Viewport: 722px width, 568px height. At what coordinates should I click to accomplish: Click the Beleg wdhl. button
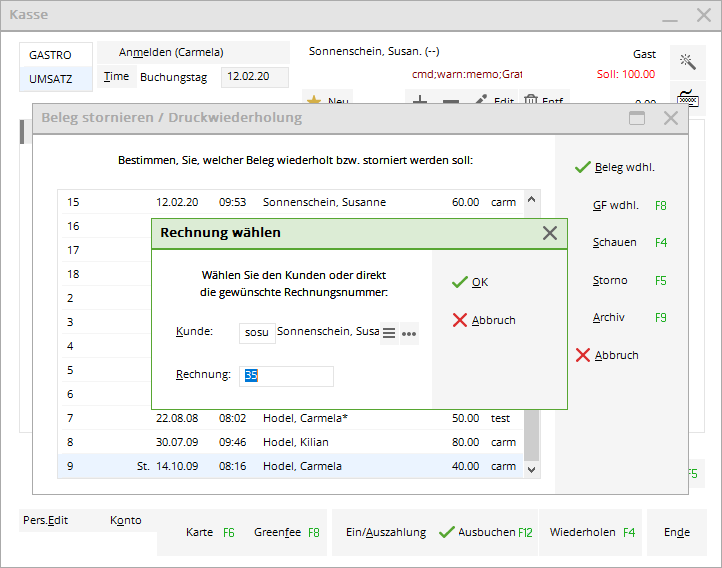click(x=615, y=168)
